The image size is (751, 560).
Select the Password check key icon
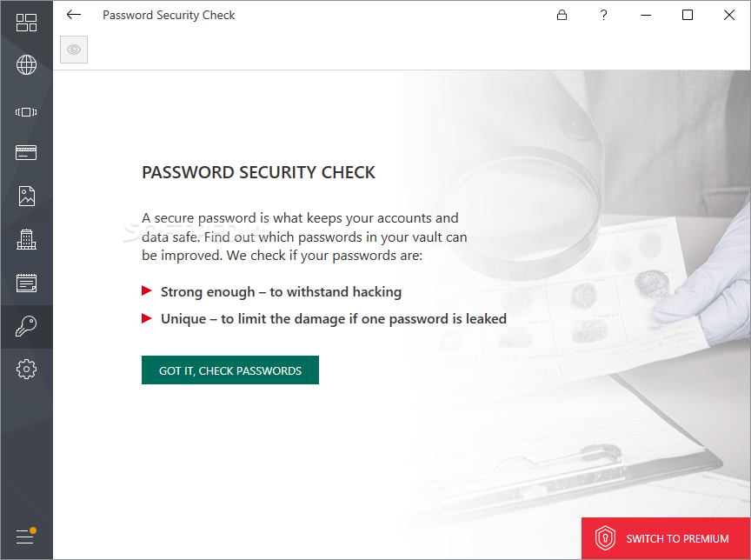(26, 326)
